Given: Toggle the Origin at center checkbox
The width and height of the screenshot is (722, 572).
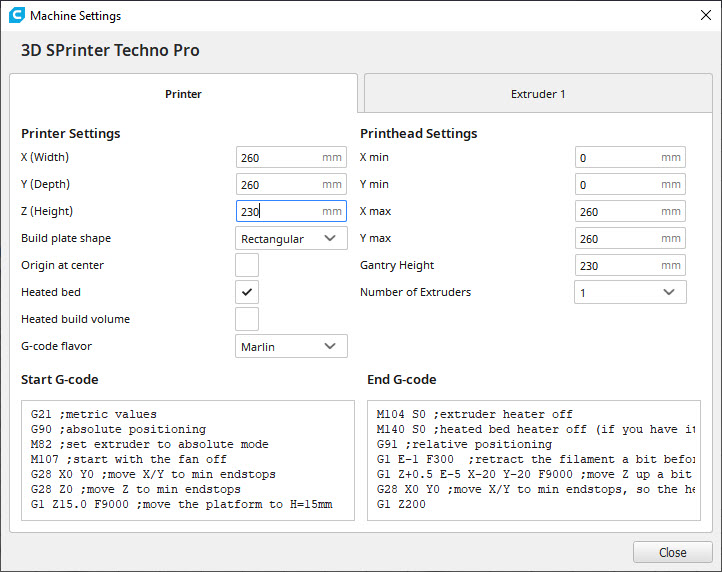Looking at the screenshot, I should tap(247, 265).
